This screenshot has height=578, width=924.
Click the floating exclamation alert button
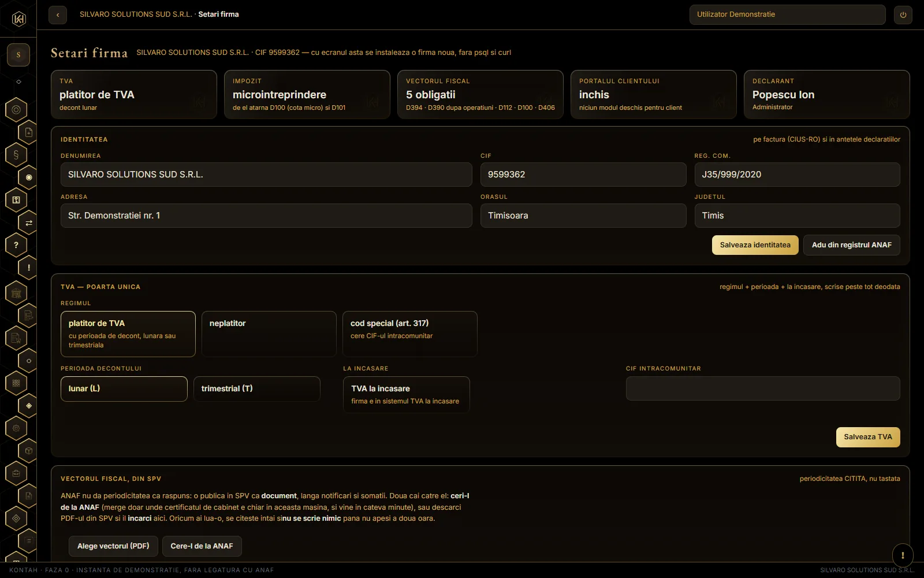coord(903,555)
